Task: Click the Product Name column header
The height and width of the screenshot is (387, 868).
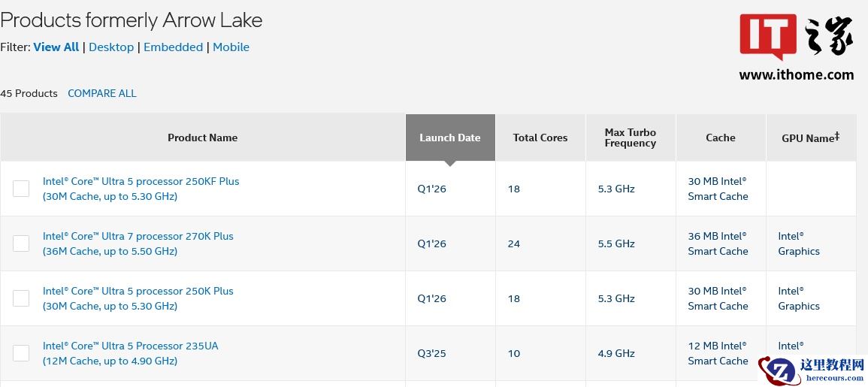Action: (x=202, y=138)
